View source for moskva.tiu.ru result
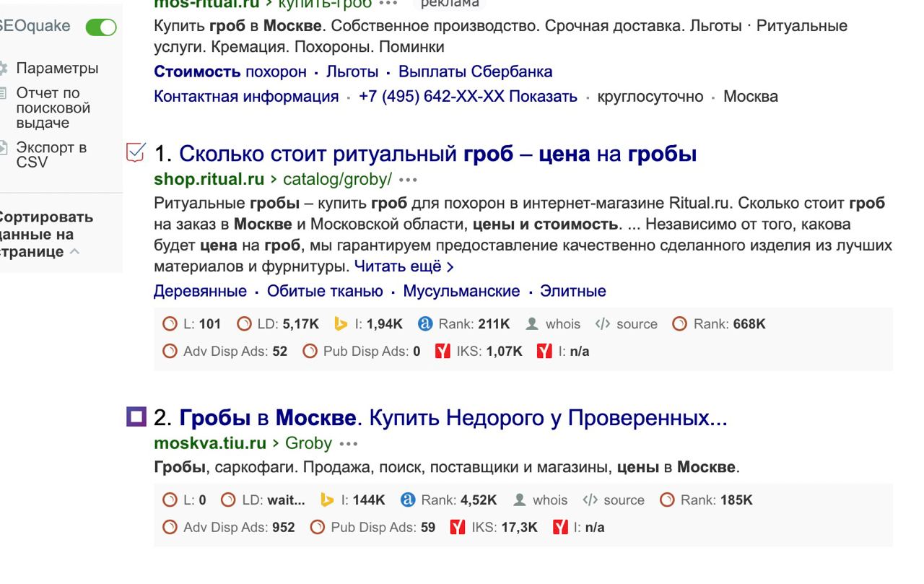This screenshot has width=924, height=584. [613, 500]
